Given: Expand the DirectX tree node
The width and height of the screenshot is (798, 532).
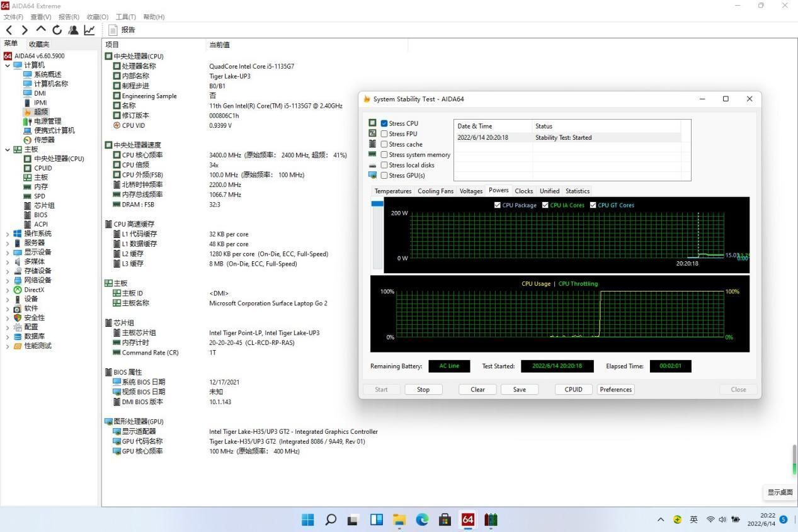Looking at the screenshot, I should (8, 290).
